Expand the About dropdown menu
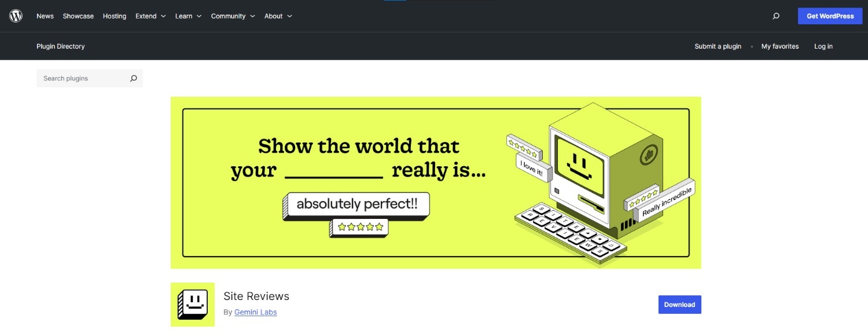 278,16
